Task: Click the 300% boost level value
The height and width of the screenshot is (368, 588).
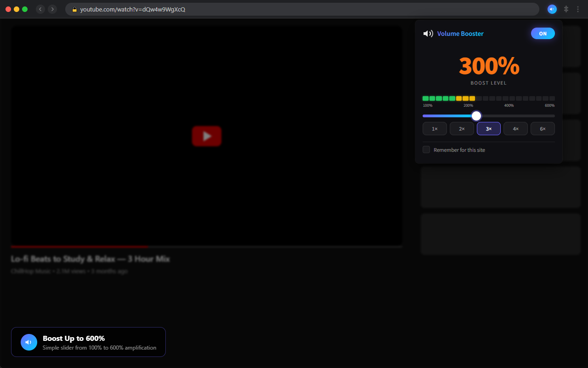Action: 489,66
